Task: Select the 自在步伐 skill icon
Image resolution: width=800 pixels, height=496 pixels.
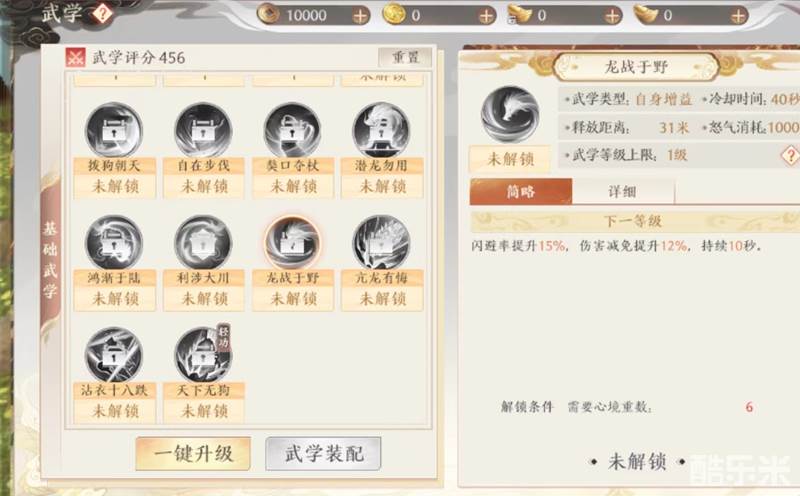Action: tap(203, 130)
